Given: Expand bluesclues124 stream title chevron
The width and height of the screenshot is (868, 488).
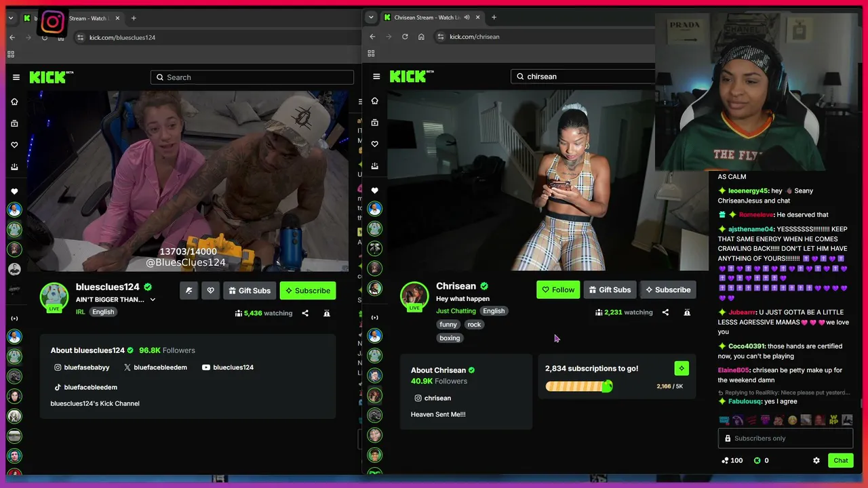Looking at the screenshot, I should (x=153, y=300).
